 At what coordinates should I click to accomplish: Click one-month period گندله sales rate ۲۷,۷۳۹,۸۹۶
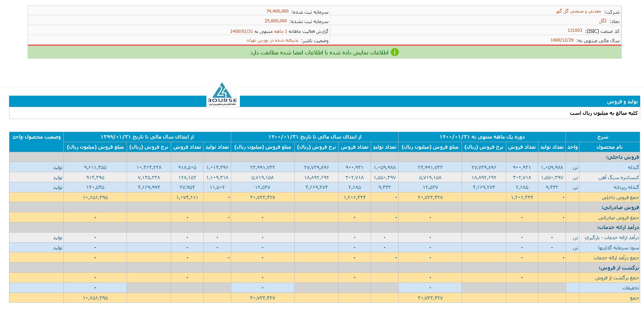(x=484, y=168)
